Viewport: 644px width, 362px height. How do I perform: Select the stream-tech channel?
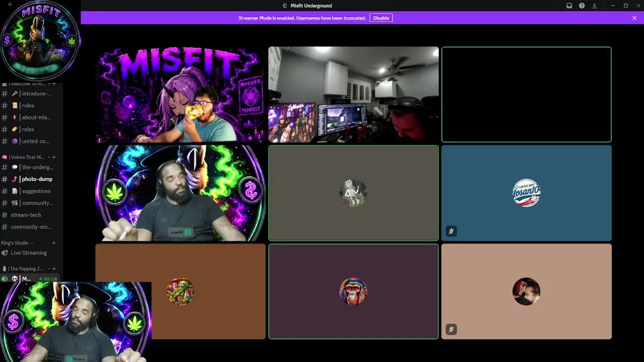[x=31, y=215]
